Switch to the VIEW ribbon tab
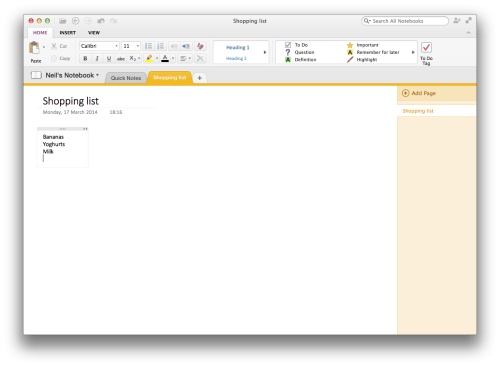 (94, 33)
